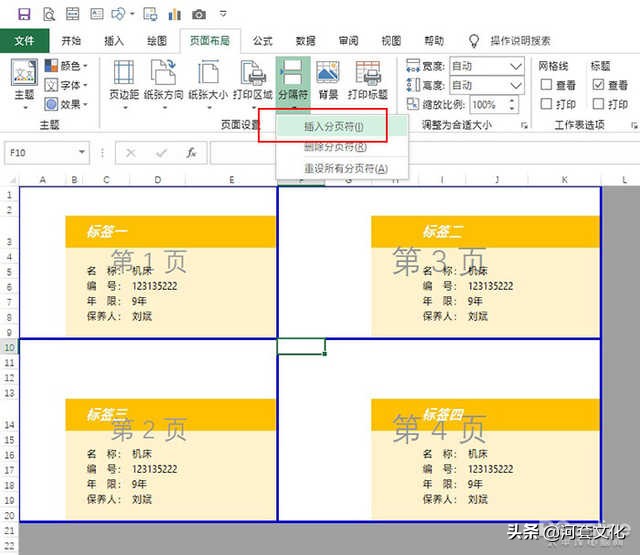Click the 标签四 orange label header

tap(485, 415)
